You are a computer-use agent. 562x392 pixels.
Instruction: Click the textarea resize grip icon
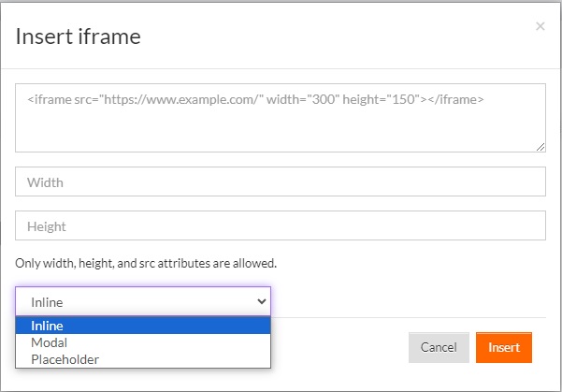pyautogui.click(x=540, y=147)
